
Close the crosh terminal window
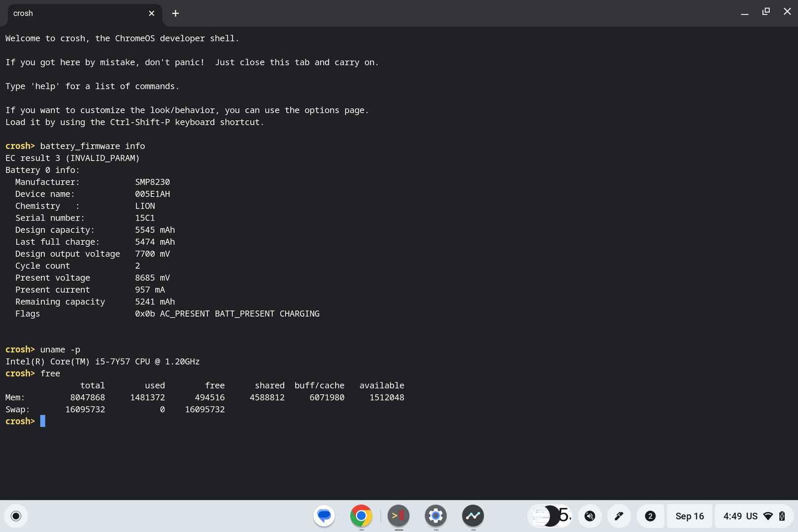787,11
